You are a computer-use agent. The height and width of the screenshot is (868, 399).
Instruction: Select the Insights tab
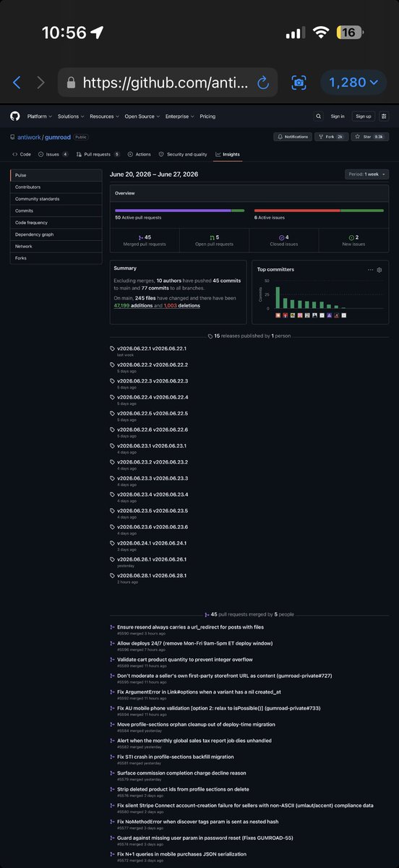pyautogui.click(x=228, y=154)
